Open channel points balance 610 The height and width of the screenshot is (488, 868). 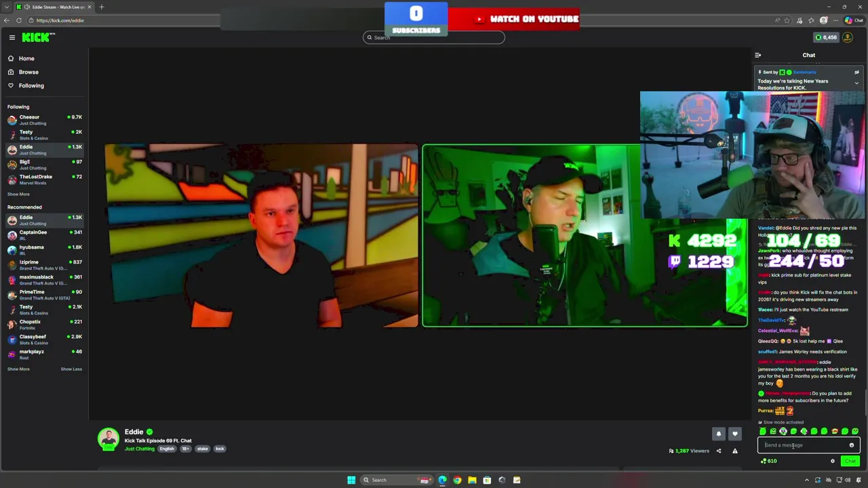coord(769,461)
